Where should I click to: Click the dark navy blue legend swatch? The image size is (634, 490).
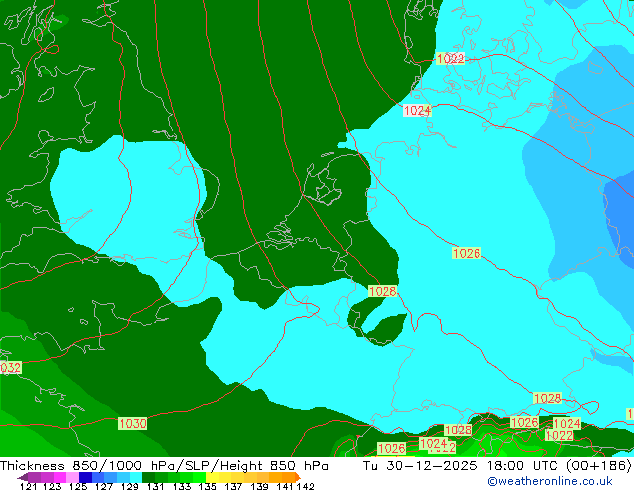[x=85, y=477]
